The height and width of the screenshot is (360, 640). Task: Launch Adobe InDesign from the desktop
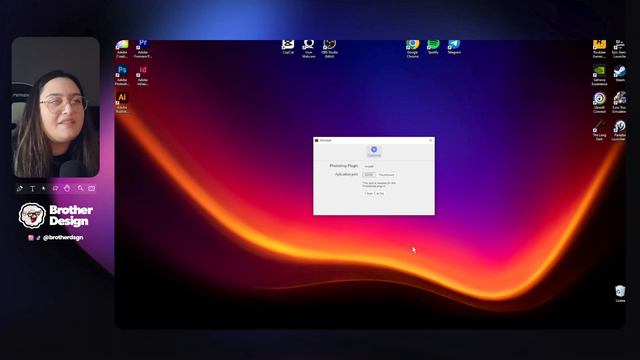142,75
